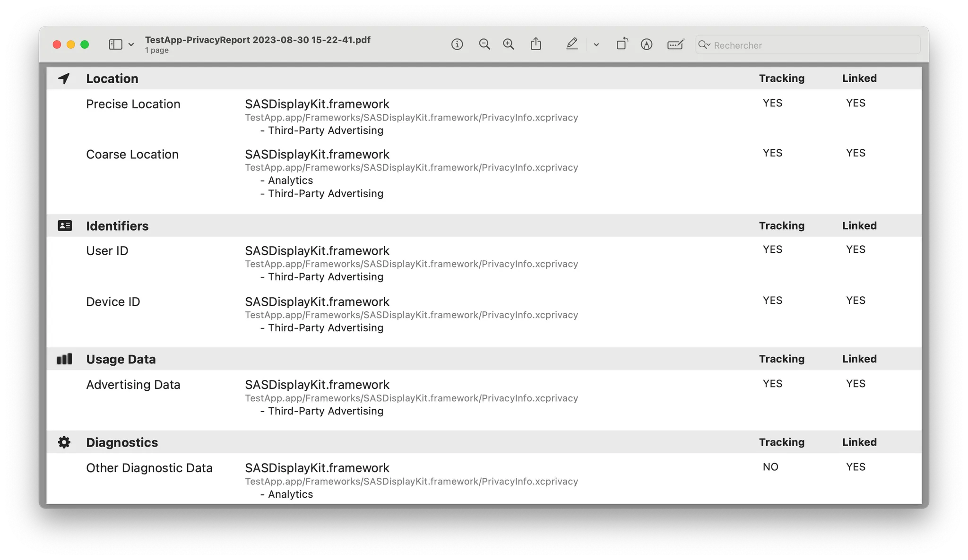This screenshot has width=968, height=560.
Task: Click the Diagnostics gear icon
Action: [64, 442]
